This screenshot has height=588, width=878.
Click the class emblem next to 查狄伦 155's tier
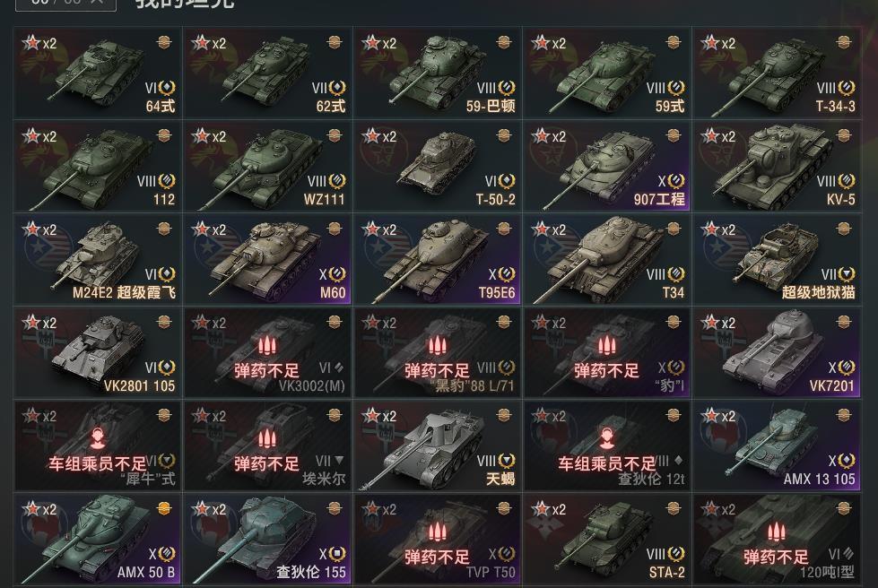(x=336, y=554)
